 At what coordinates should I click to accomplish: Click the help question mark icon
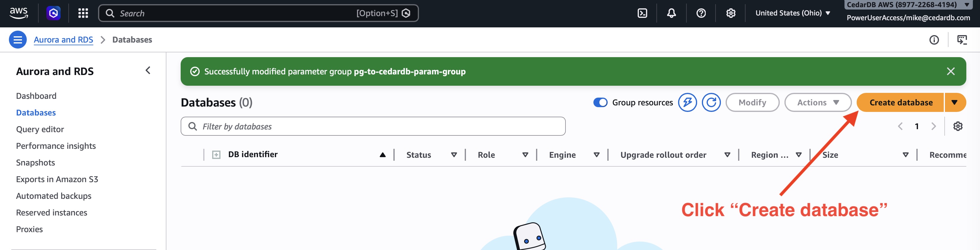coord(701,13)
